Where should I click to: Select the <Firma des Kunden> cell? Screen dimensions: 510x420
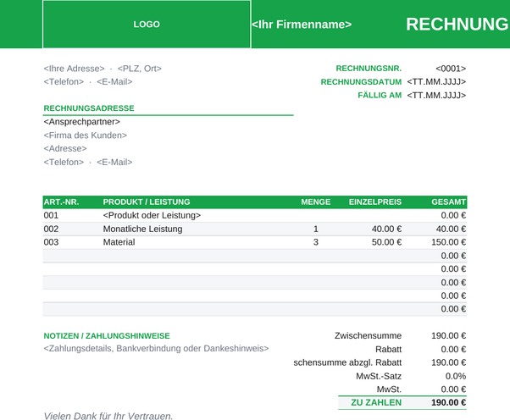[86, 135]
